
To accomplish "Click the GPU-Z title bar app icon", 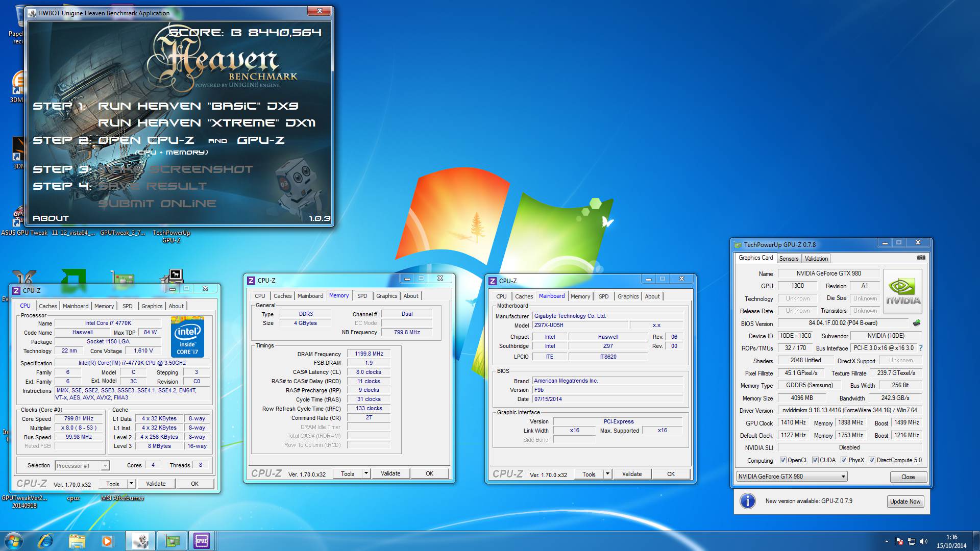I will [x=738, y=244].
